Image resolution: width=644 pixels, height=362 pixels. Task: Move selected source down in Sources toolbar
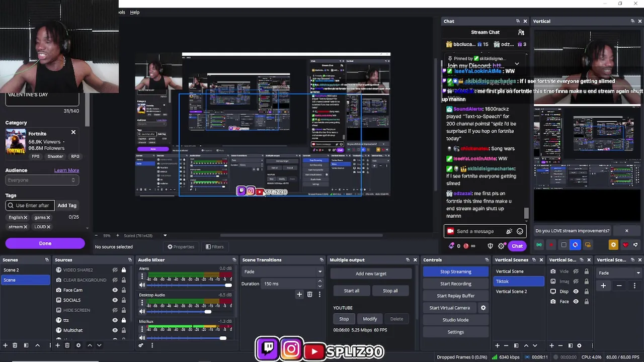point(99,345)
